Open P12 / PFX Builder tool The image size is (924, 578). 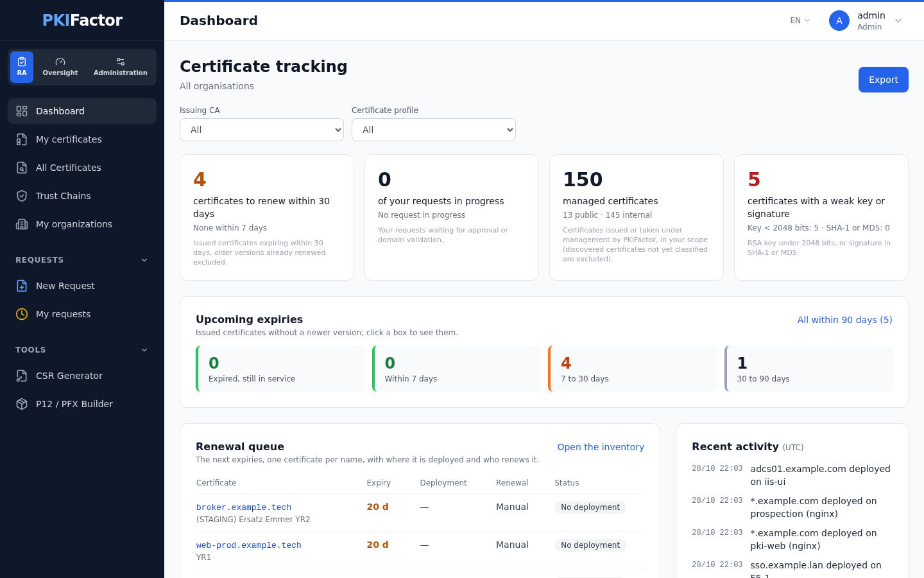point(82,404)
